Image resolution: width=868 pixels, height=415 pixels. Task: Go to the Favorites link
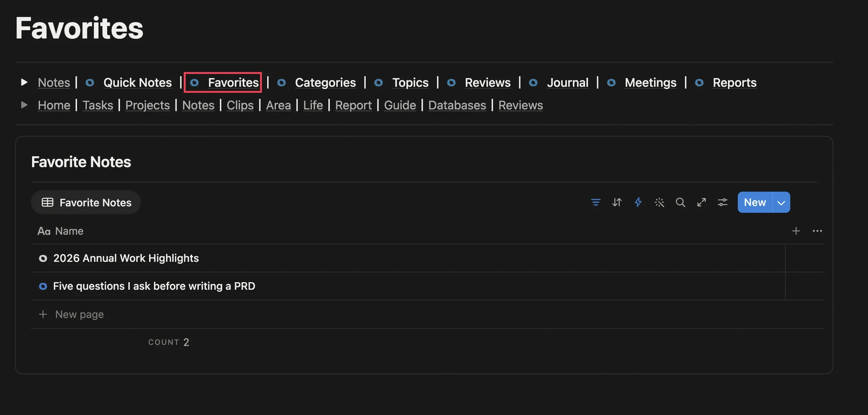coord(234,83)
